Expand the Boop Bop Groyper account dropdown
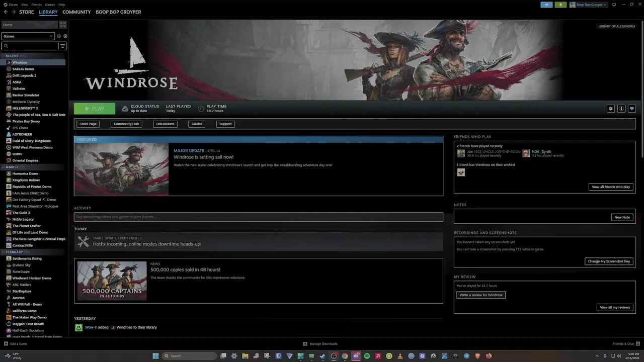Screen dimensions: 644x362 click(588, 5)
